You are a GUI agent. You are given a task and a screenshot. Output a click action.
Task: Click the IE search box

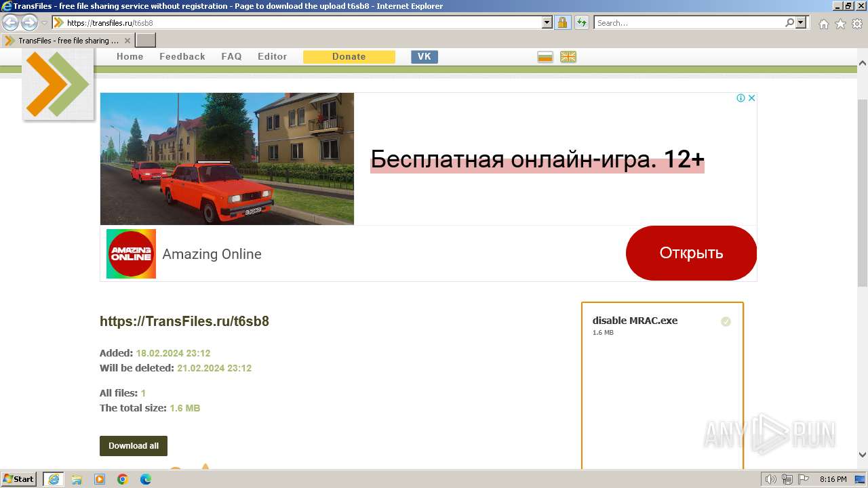[689, 23]
